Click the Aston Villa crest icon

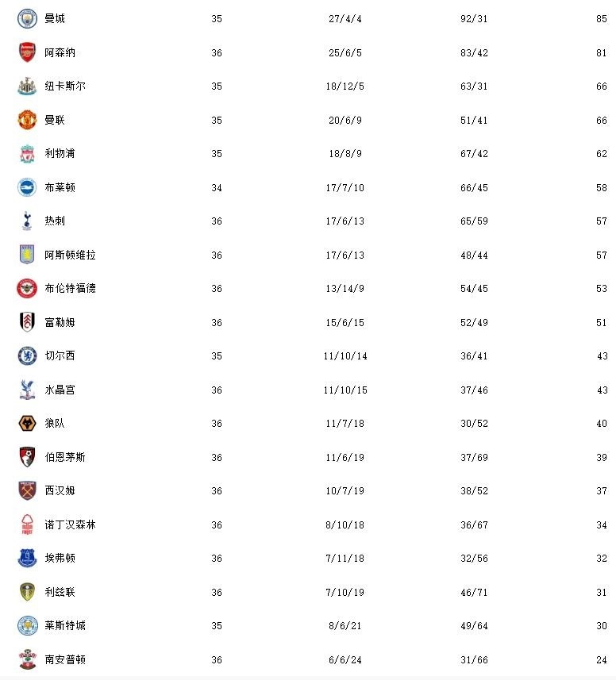(x=27, y=255)
